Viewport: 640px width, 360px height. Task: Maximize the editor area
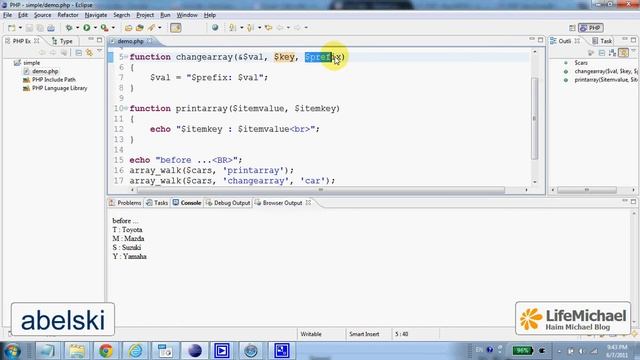point(540,40)
